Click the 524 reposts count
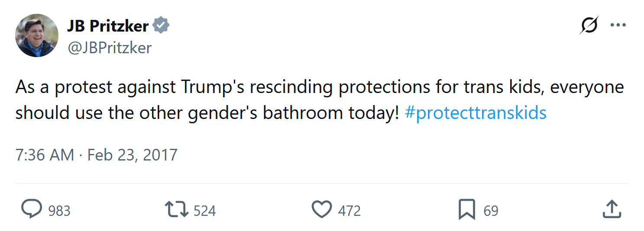Viewport: 644px width, 231px height. click(204, 211)
